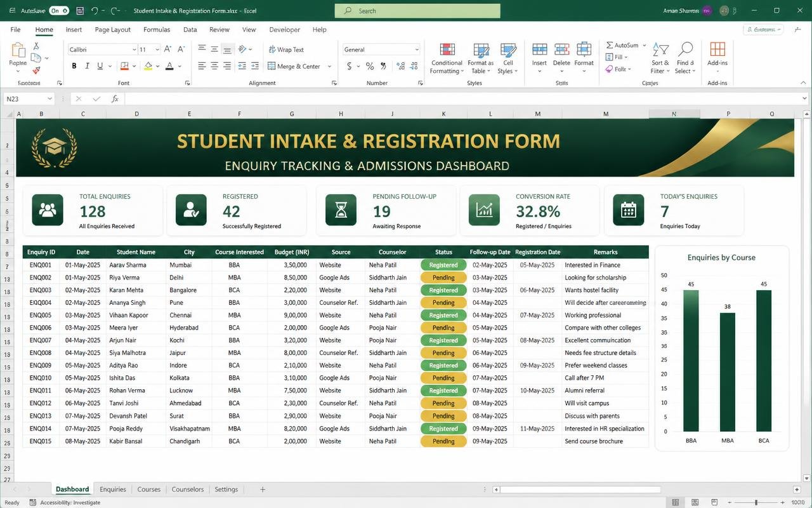
Task: Click the Accounting currency format icon
Action: click(x=349, y=66)
